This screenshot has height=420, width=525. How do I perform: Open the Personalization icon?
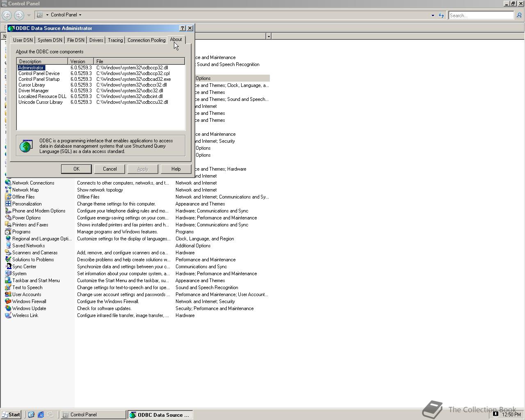click(8, 204)
